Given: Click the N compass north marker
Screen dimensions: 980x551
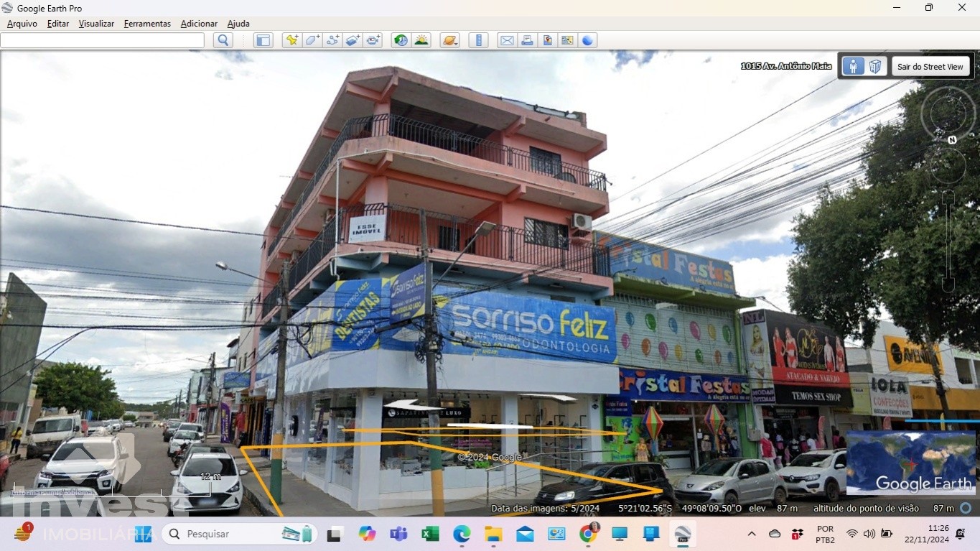Looking at the screenshot, I should pyautogui.click(x=952, y=140).
